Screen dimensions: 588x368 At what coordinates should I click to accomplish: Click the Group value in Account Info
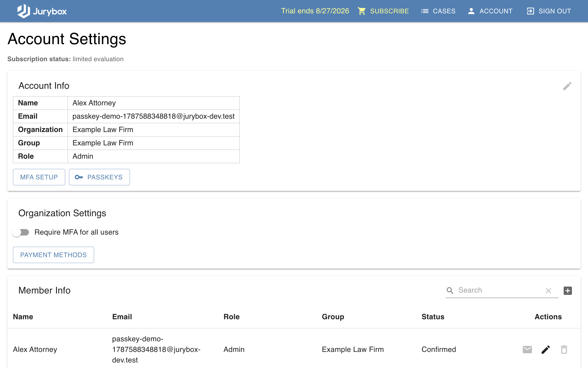point(103,143)
